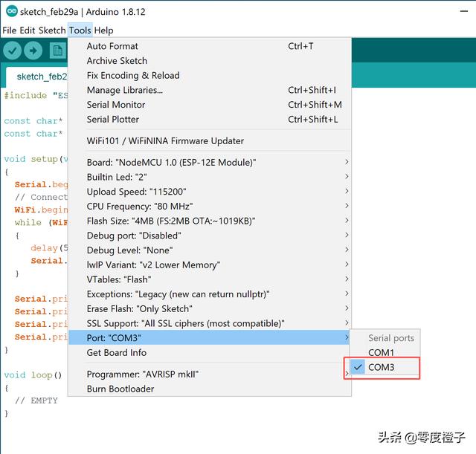Screen dimensions: 476x454
Task: Open the Port COM3 submenu entry
Action: (210, 337)
